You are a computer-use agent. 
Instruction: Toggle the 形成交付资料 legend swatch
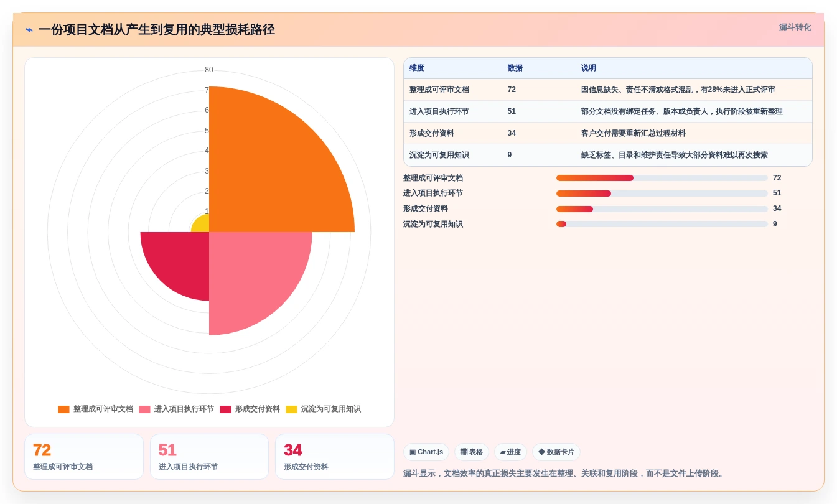coord(225,409)
